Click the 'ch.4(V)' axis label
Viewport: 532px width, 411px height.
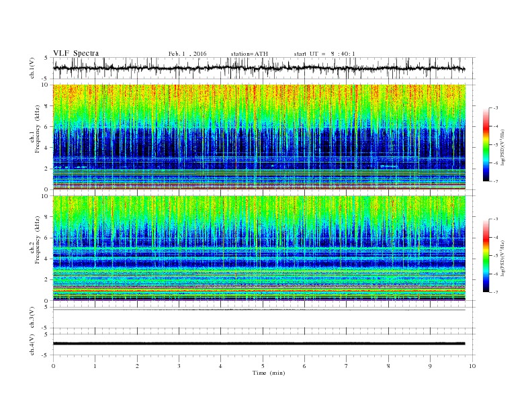[x=32, y=345]
